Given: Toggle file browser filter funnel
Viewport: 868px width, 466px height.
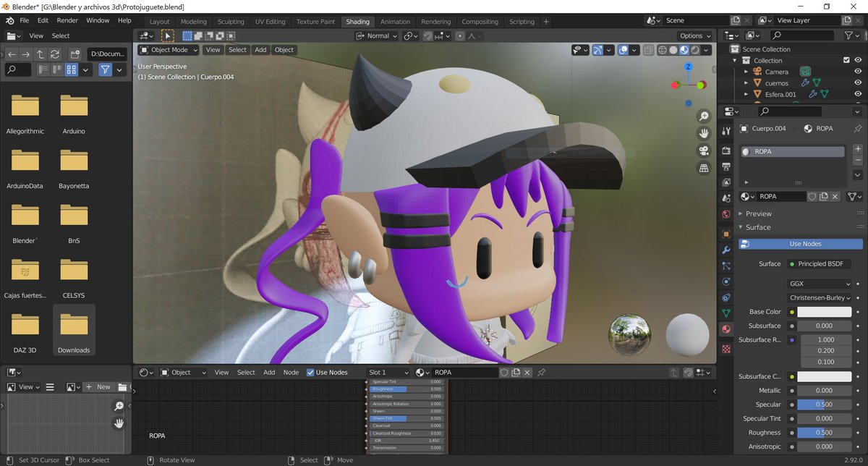Looking at the screenshot, I should coord(105,69).
